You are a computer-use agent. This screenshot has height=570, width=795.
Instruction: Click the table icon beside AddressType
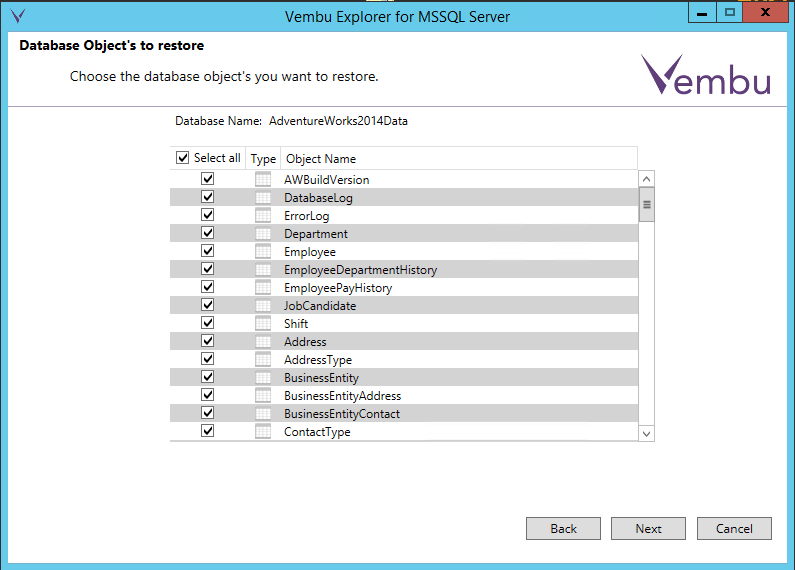tap(263, 360)
